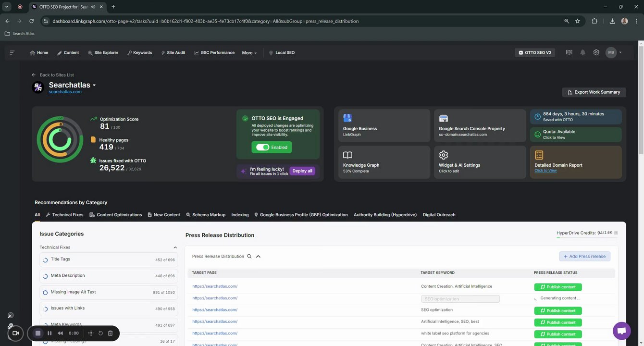Toggle the OTTO SEO Enabled switch
644x346 pixels.
[x=262, y=147]
